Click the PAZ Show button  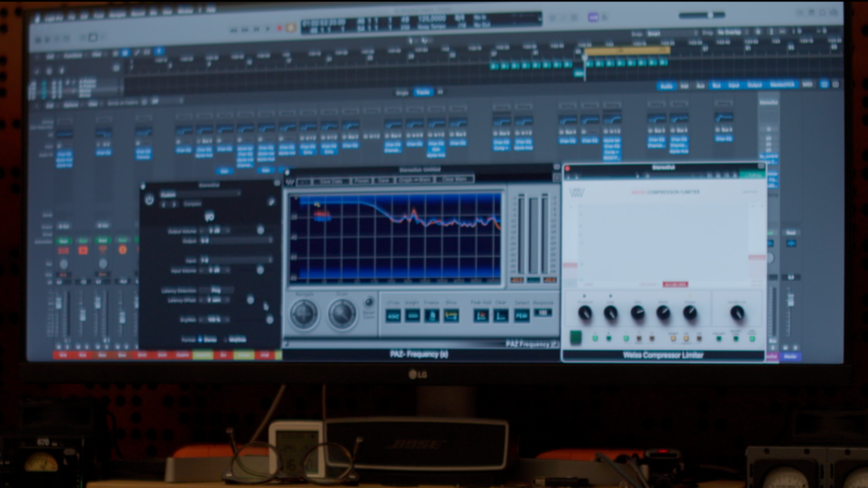(451, 315)
